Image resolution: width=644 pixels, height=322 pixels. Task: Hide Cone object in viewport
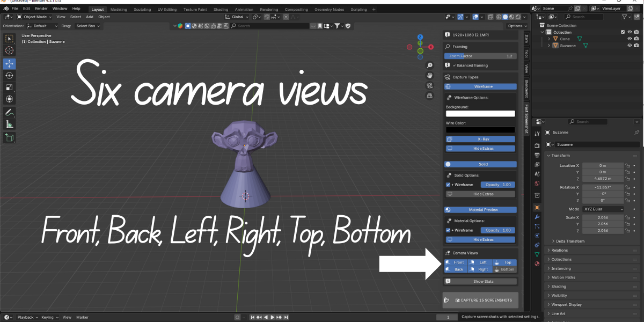tap(630, 39)
